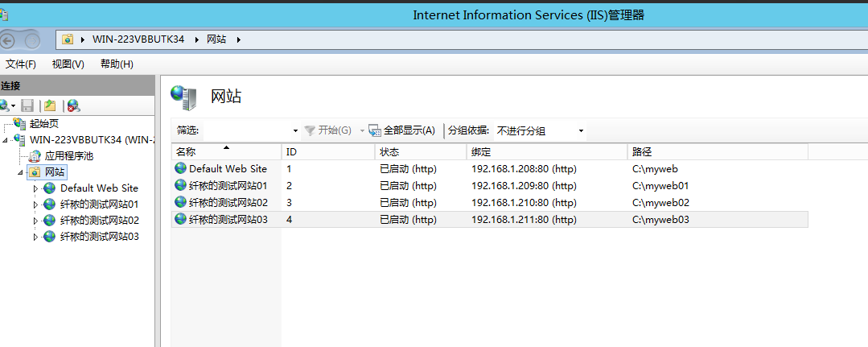Click the large 网站 globe-server header icon

pyautogui.click(x=183, y=97)
